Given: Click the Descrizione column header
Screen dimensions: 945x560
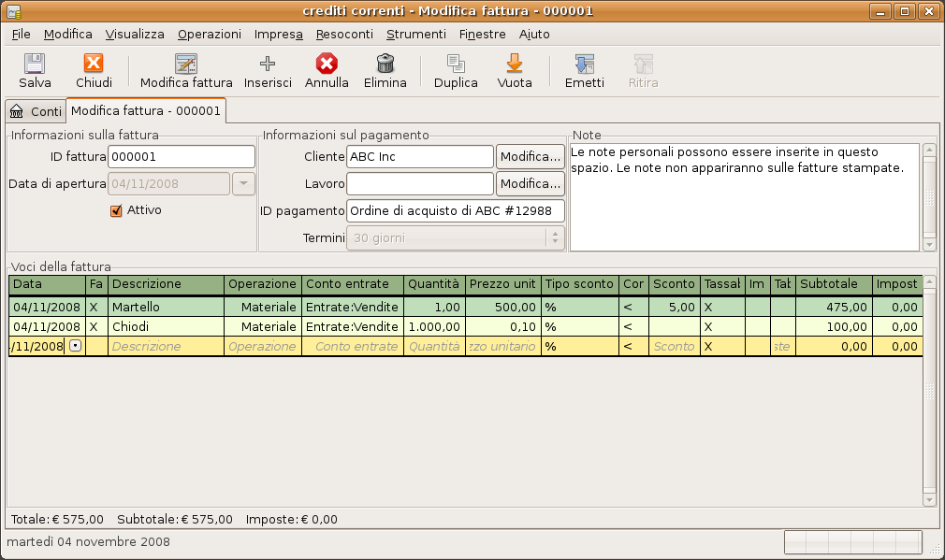Looking at the screenshot, I should tap(166, 284).
